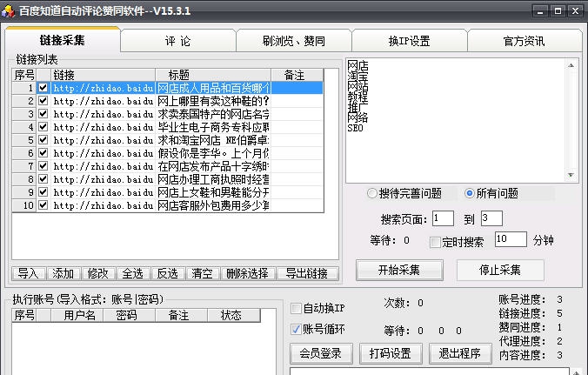This screenshot has height=375, width=588.
Task: Select row titled 求卖泰国特产的网店名字
Action: coord(168,114)
